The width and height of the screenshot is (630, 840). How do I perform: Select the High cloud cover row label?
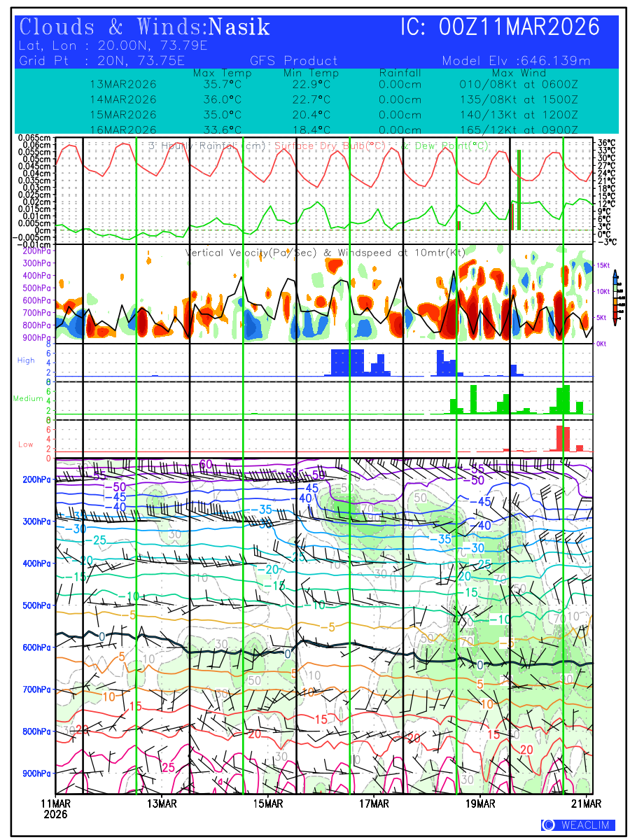point(26,360)
